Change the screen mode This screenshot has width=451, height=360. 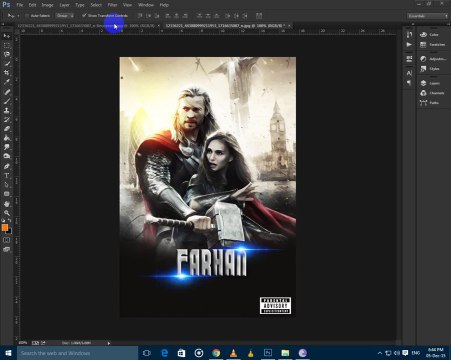pos(7,249)
